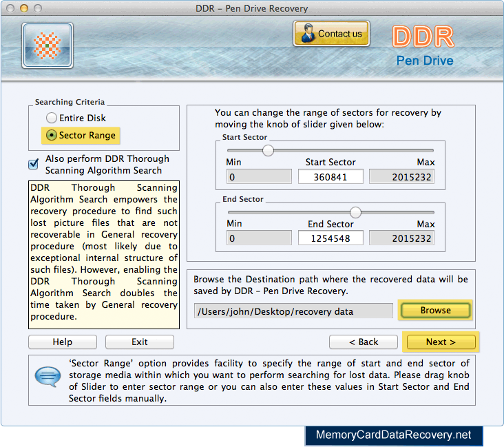Click the window close button

[10, 8]
